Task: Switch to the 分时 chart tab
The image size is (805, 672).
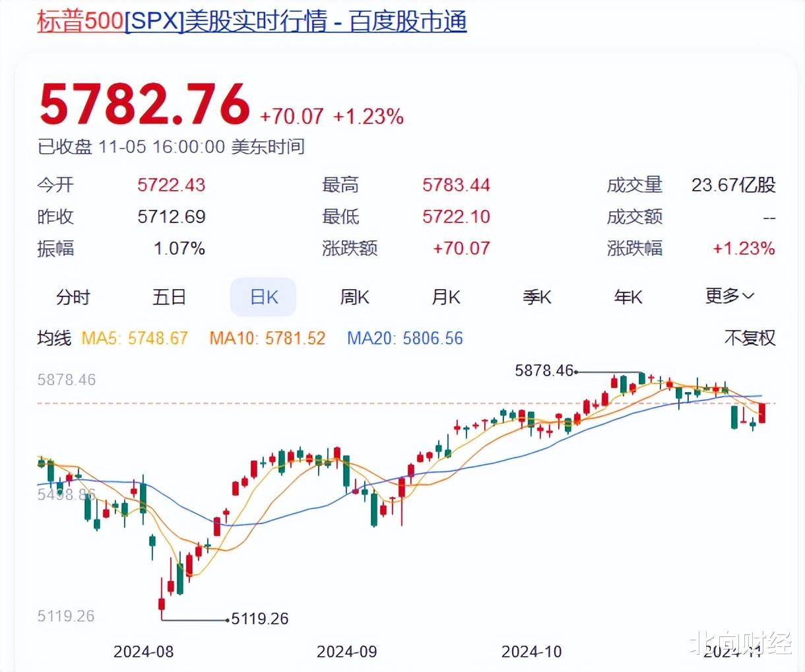Action: pos(73,298)
